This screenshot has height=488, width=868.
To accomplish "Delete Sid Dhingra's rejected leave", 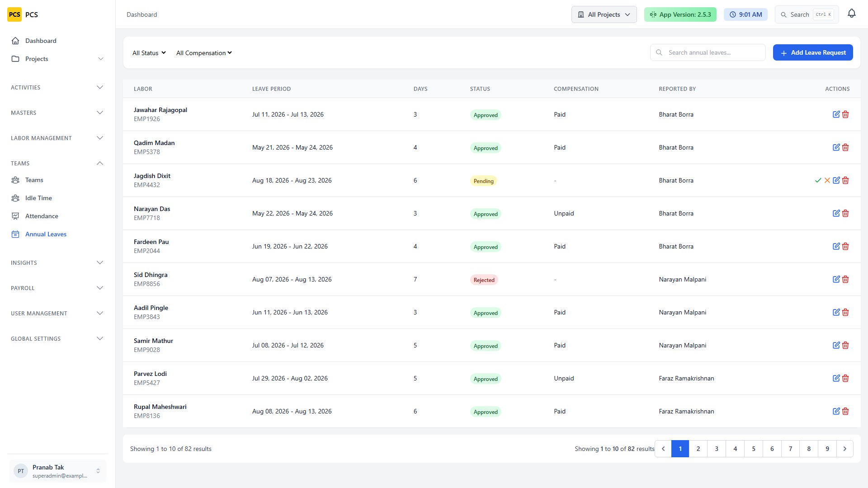I will coord(845,279).
